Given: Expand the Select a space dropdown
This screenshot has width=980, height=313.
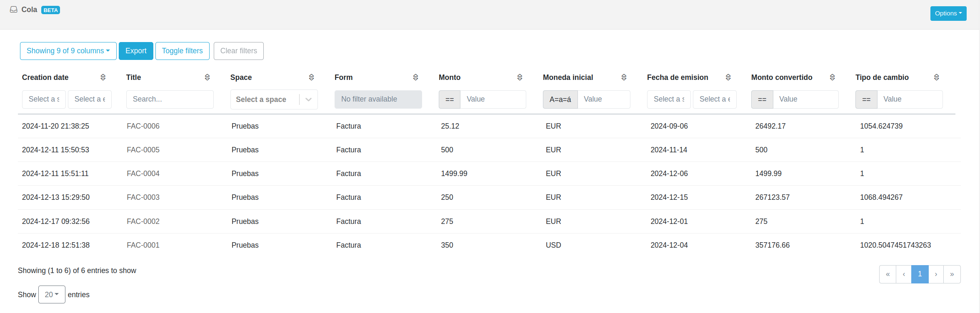Looking at the screenshot, I should (308, 99).
